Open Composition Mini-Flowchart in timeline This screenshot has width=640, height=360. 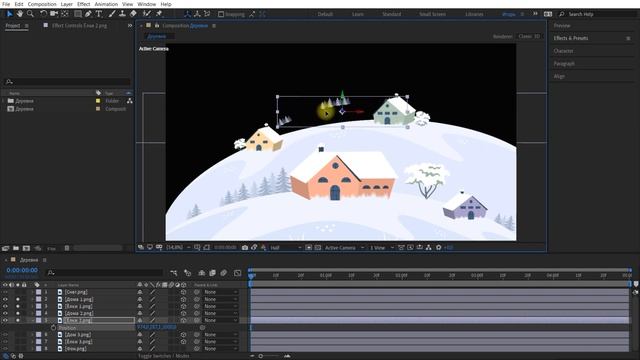174,273
